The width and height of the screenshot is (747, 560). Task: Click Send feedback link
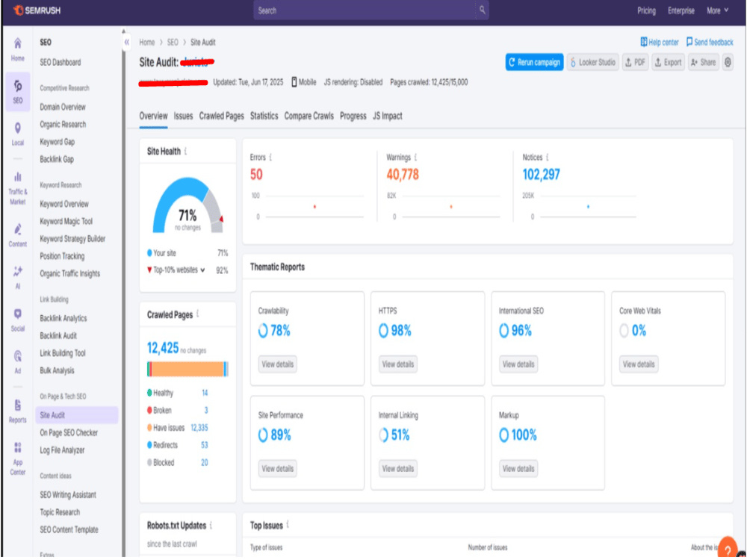click(x=710, y=43)
